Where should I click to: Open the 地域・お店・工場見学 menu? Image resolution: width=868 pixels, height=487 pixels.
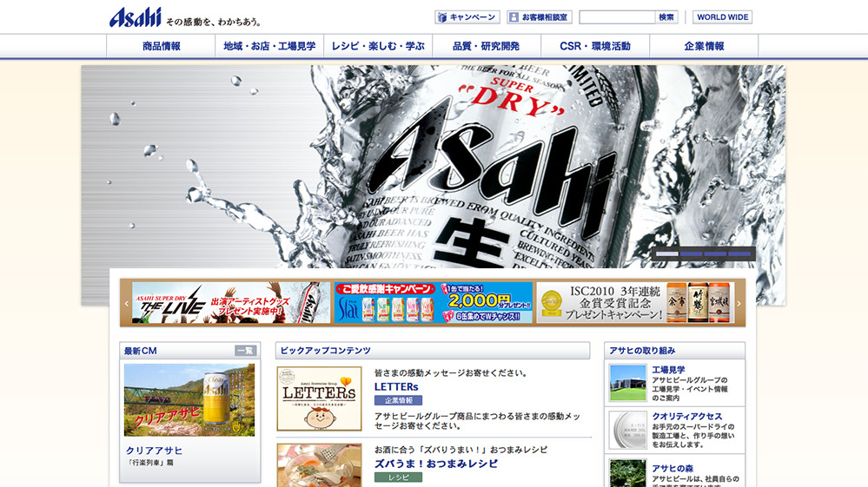(x=269, y=46)
